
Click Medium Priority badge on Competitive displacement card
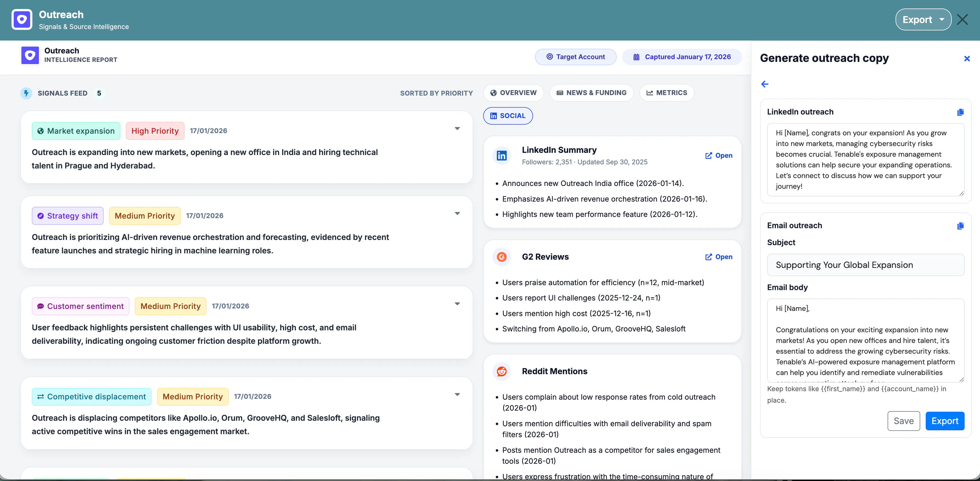pos(192,397)
